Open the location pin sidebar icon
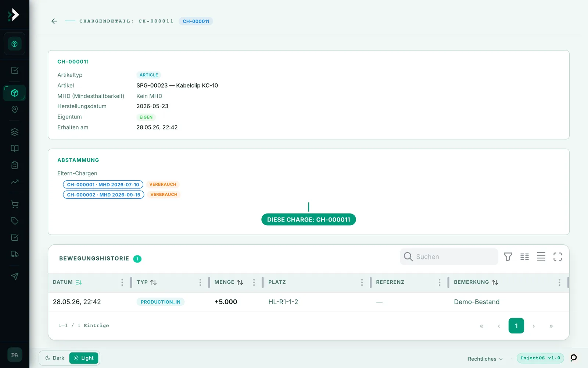The width and height of the screenshot is (588, 368). click(x=15, y=109)
